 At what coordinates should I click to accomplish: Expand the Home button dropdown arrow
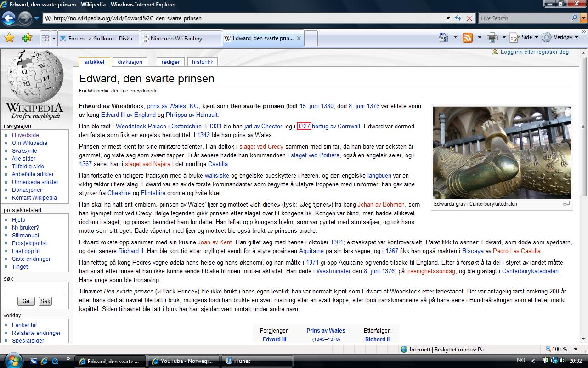coord(455,37)
